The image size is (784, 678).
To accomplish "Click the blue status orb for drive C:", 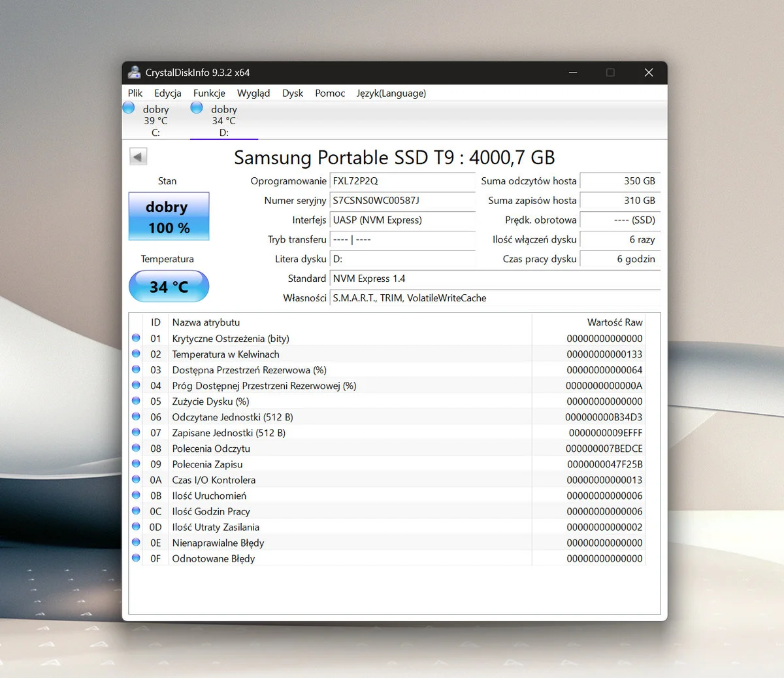I will (129, 108).
